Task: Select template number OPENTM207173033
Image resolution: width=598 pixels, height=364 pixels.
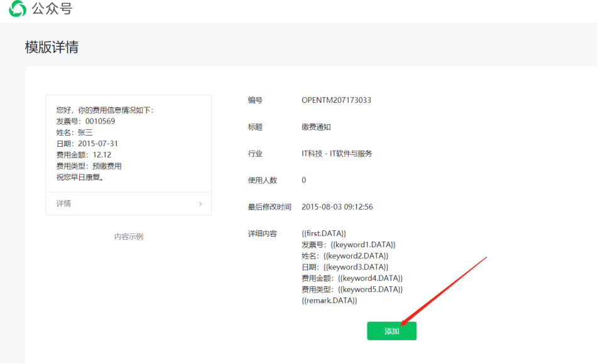Action: point(336,100)
